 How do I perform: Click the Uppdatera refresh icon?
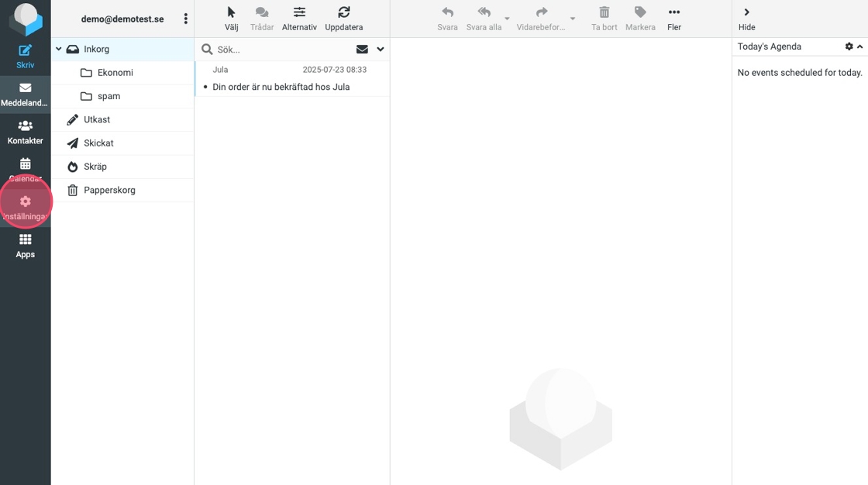(344, 12)
